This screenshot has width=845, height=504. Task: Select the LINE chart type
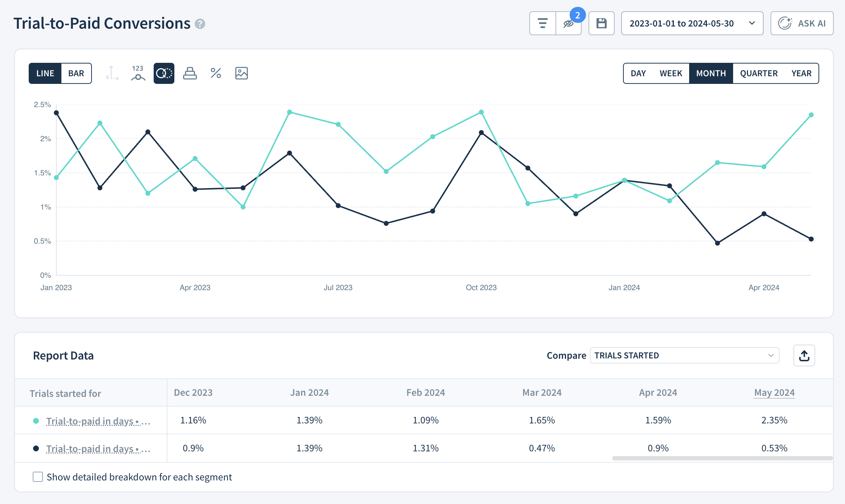click(x=45, y=73)
